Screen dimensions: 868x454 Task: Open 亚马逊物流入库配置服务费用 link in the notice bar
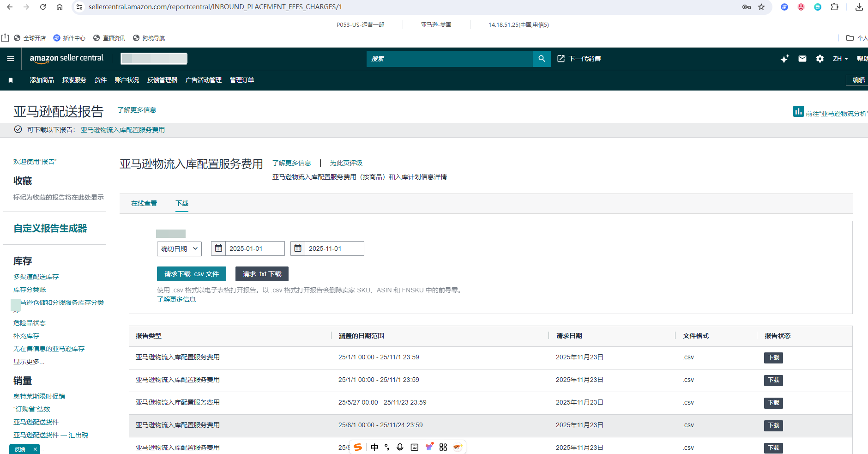[123, 130]
